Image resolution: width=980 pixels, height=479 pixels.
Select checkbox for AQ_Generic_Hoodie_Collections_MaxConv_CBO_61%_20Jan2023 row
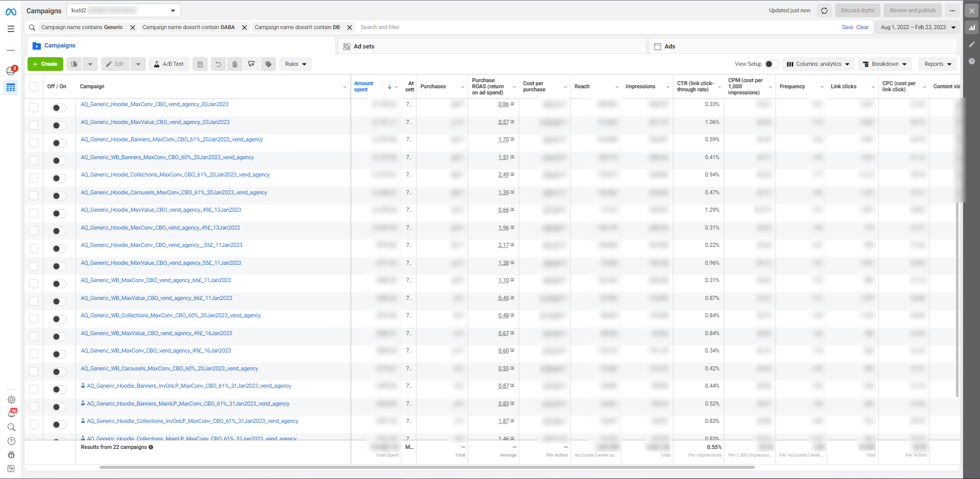coord(34,178)
